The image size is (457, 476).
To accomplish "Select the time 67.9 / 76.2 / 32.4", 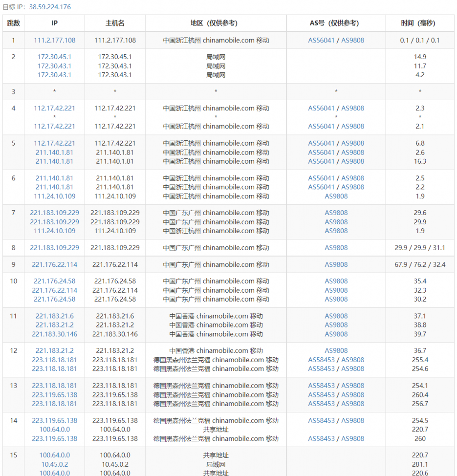I will tap(420, 265).
